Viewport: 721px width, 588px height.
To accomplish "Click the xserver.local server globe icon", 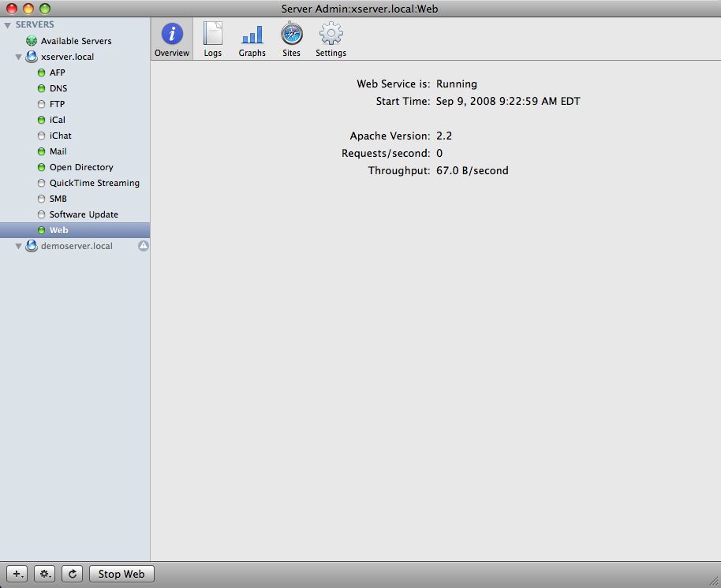I will [x=32, y=57].
